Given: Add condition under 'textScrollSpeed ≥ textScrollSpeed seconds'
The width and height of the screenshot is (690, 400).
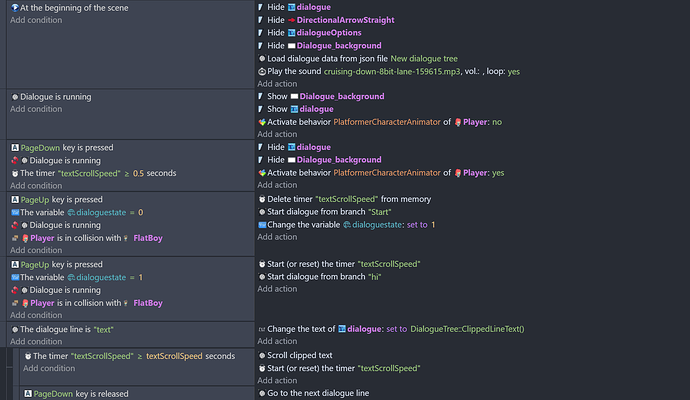Looking at the screenshot, I should point(49,368).
